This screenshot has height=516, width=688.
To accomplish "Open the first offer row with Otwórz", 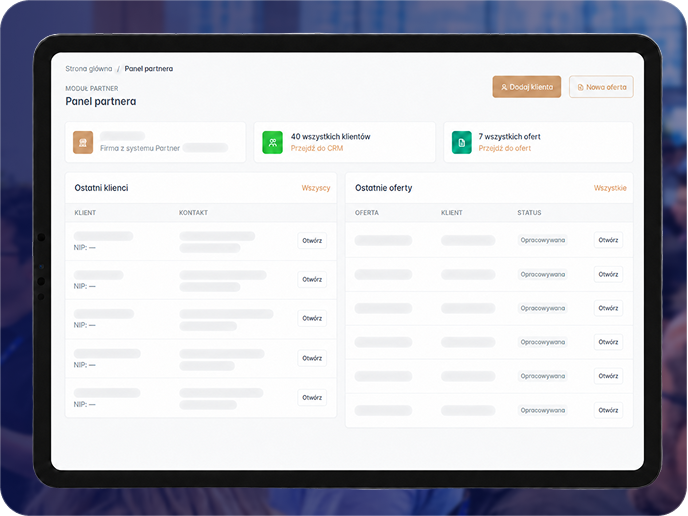I will pos(608,240).
